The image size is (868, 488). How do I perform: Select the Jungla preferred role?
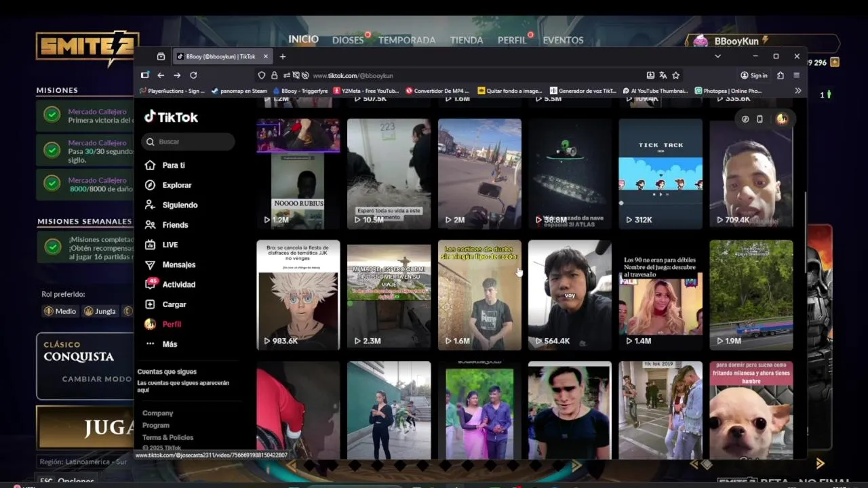(100, 311)
